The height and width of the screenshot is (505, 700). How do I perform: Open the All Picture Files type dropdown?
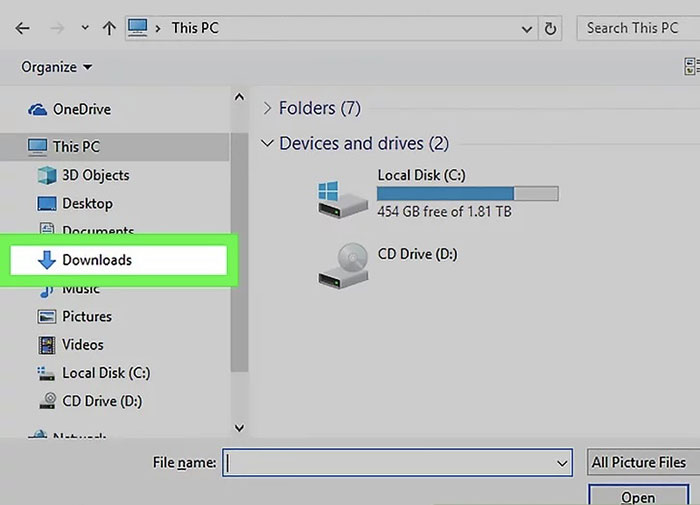click(643, 462)
